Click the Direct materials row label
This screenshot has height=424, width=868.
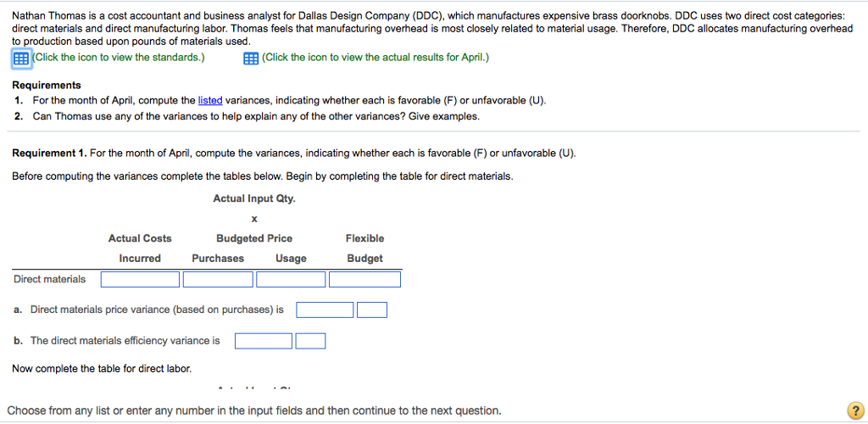[x=49, y=279]
